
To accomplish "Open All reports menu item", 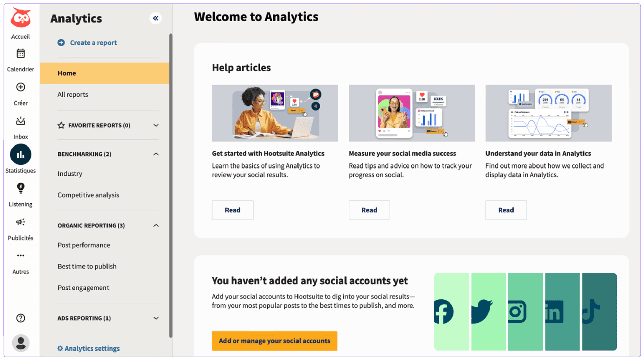I will (x=73, y=94).
